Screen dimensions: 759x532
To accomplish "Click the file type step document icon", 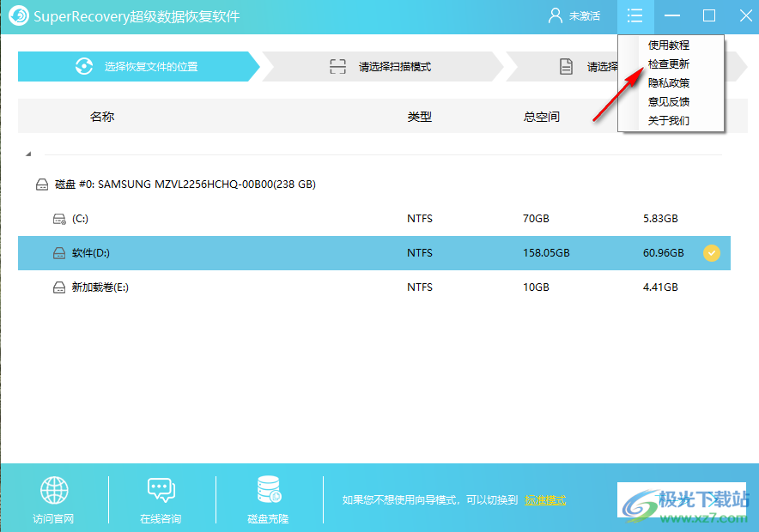I will point(566,66).
